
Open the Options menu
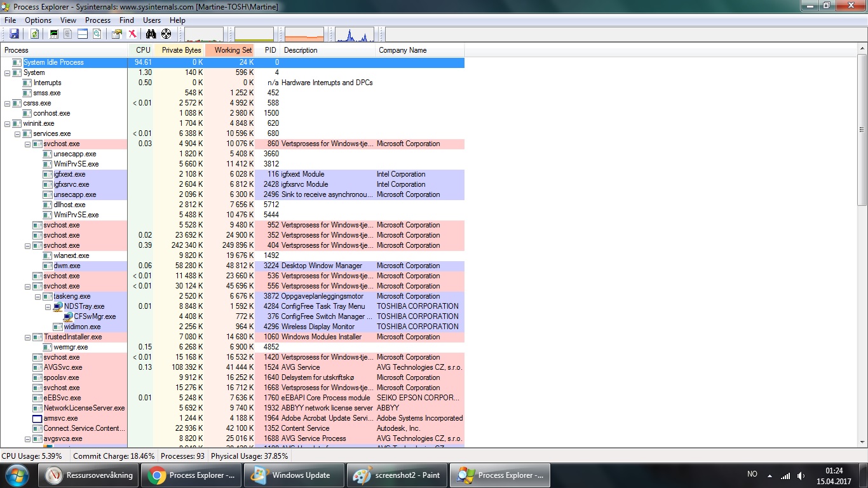coord(38,20)
